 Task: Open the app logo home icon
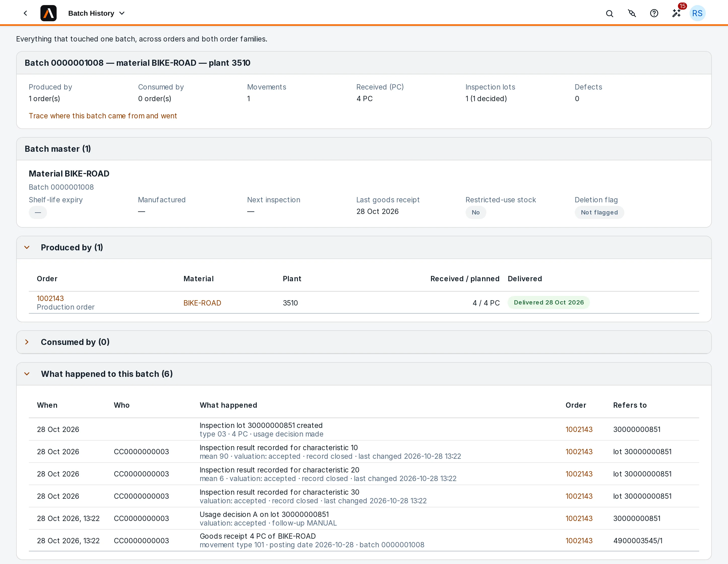pos(48,13)
